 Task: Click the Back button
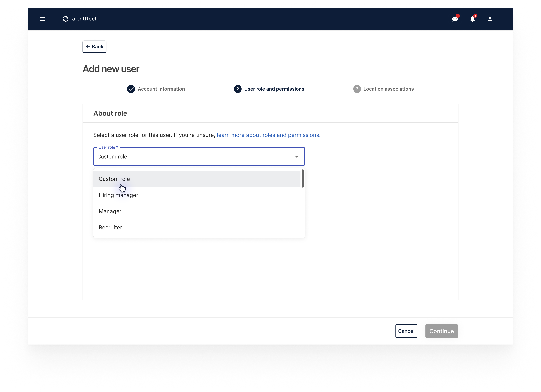click(x=94, y=47)
